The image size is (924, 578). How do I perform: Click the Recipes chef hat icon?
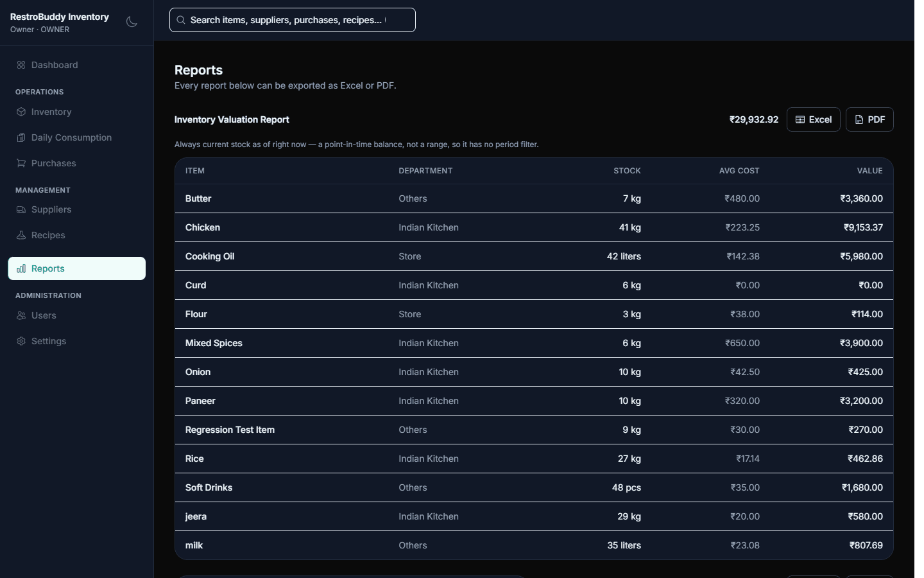(21, 235)
